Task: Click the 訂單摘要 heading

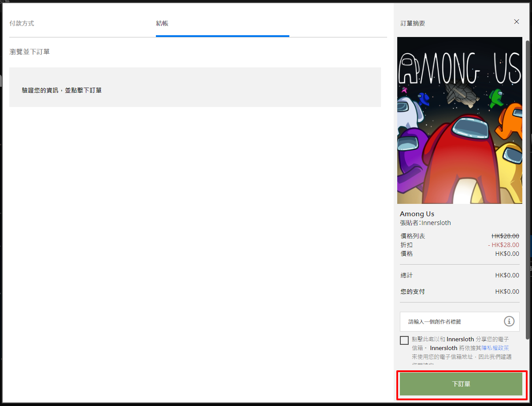Action: point(413,23)
